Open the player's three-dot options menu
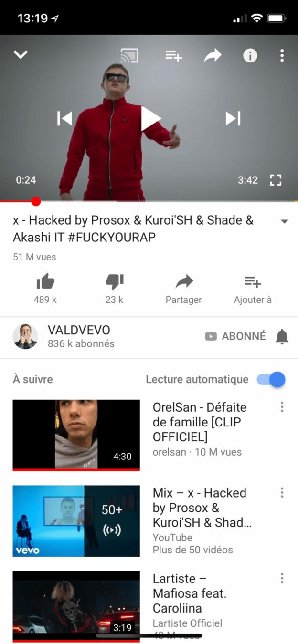298x644 pixels. tap(282, 56)
